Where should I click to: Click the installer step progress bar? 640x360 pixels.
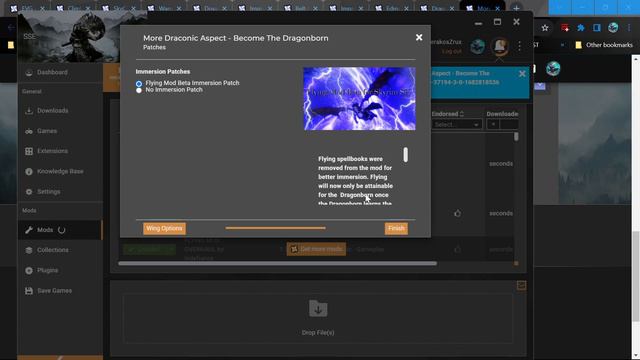(x=276, y=228)
